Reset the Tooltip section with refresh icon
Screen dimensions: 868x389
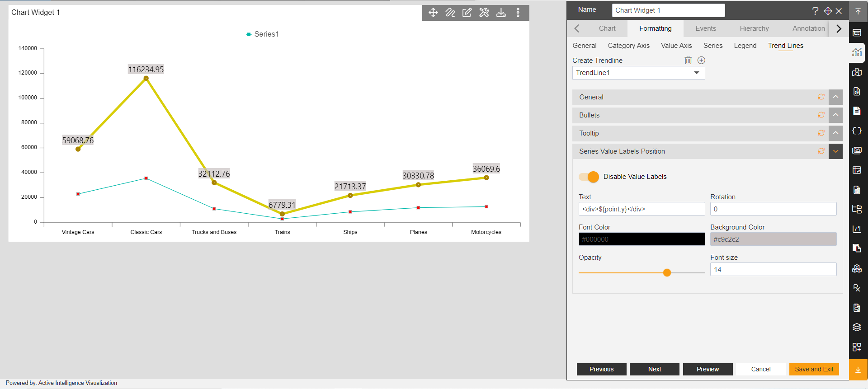coord(821,133)
